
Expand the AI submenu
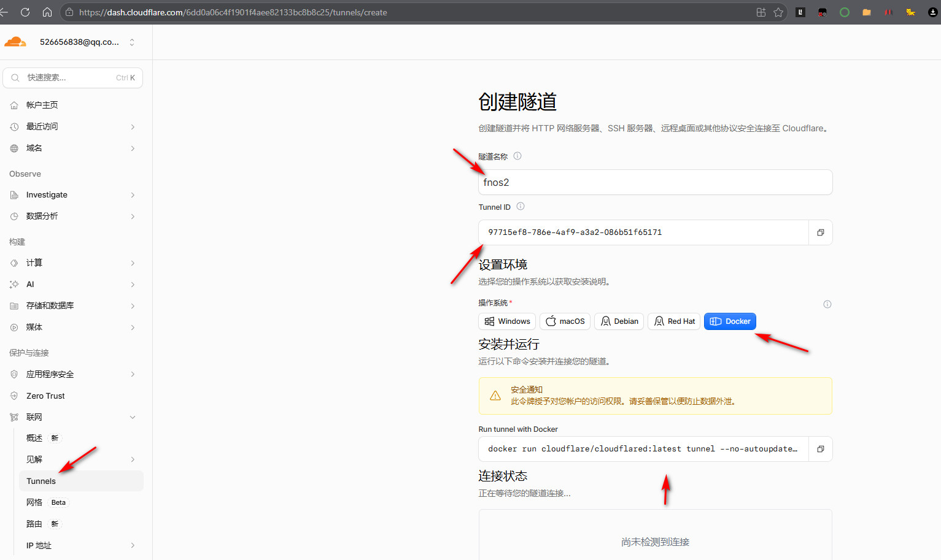click(133, 285)
